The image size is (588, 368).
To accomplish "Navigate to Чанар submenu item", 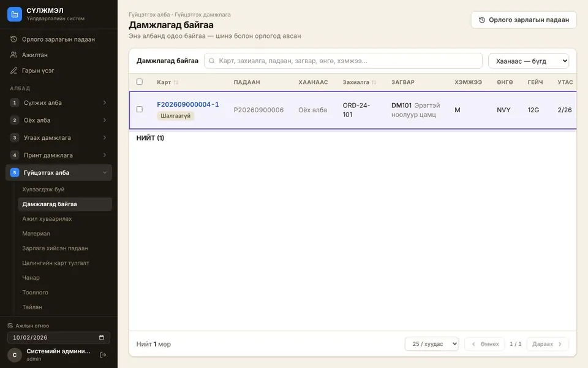I will coord(65,277).
